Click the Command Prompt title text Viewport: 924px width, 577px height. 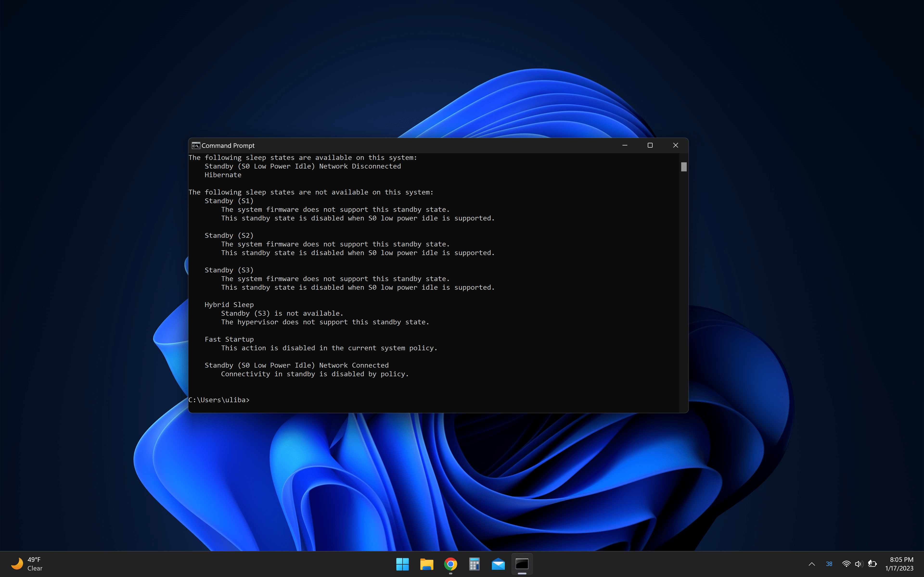[228, 145]
